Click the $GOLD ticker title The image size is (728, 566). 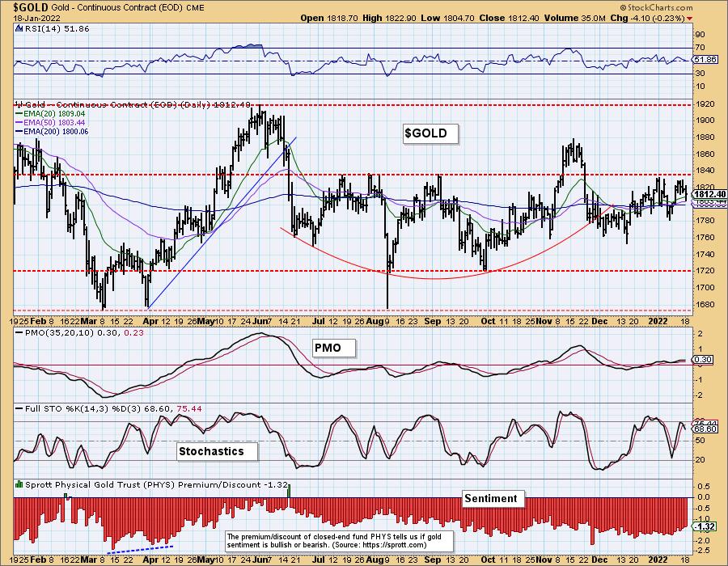click(31, 7)
